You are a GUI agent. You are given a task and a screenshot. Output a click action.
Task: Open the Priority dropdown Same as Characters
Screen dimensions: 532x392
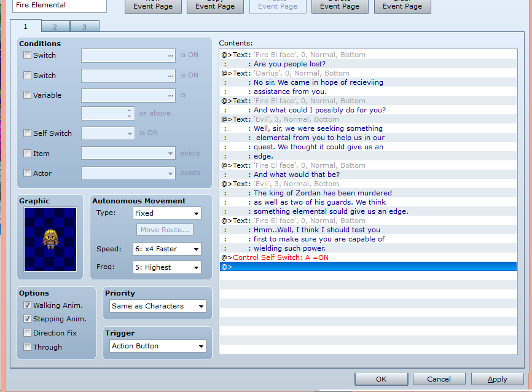158,306
